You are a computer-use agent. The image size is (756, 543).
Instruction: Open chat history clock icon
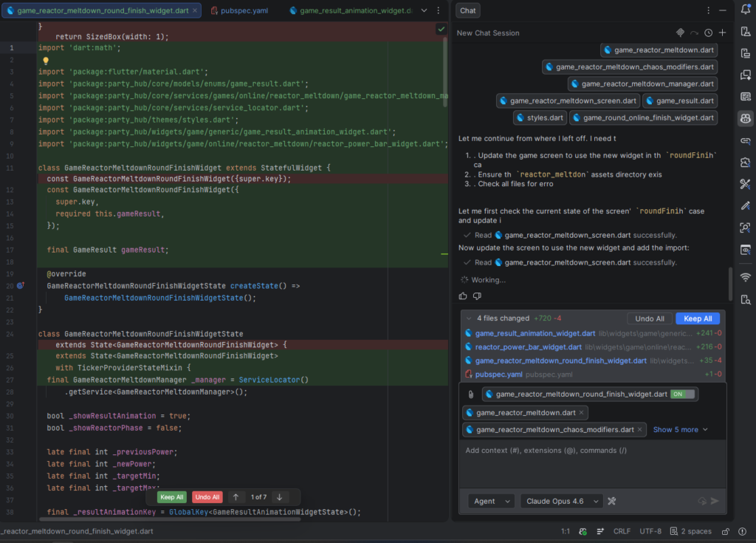tap(709, 33)
